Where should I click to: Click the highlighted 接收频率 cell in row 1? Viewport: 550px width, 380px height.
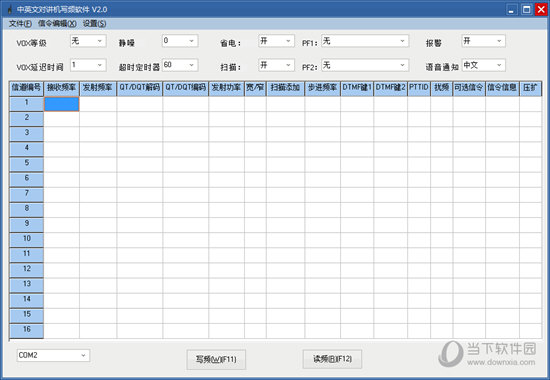coord(62,104)
